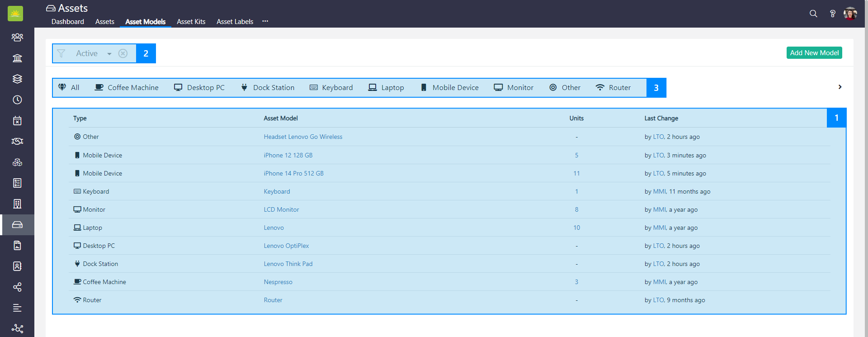Click the share icon in sidebar

(17, 287)
